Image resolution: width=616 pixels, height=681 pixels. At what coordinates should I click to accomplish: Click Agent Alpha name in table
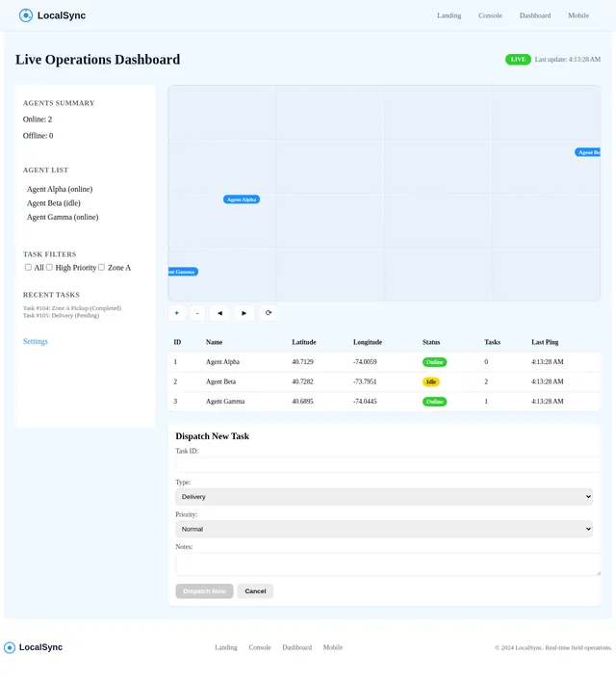[222, 362]
